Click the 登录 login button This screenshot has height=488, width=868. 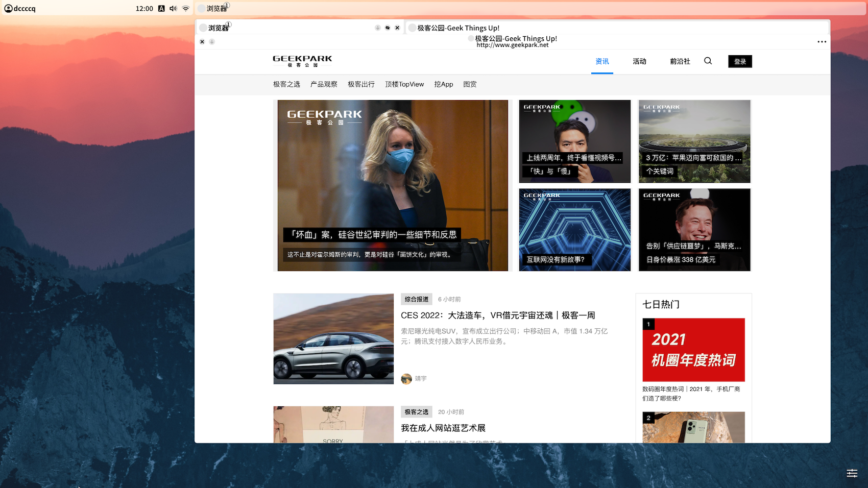click(x=740, y=61)
